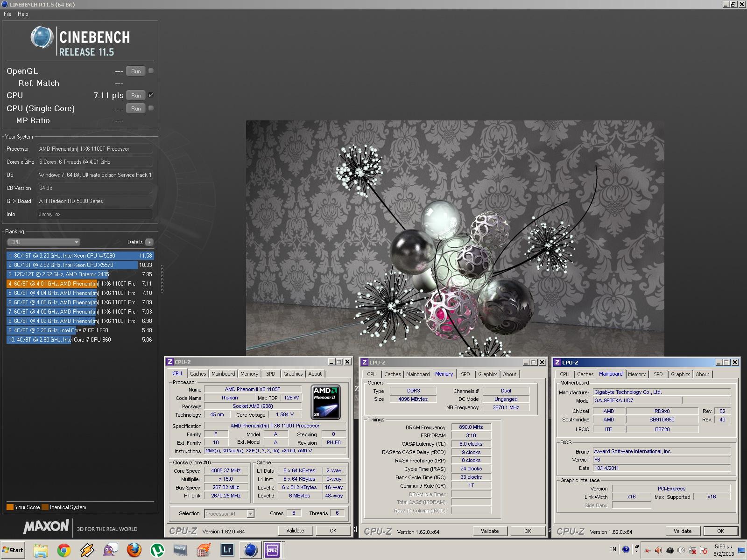Click the clock showing 5:53
747x560 pixels.
tap(723, 546)
